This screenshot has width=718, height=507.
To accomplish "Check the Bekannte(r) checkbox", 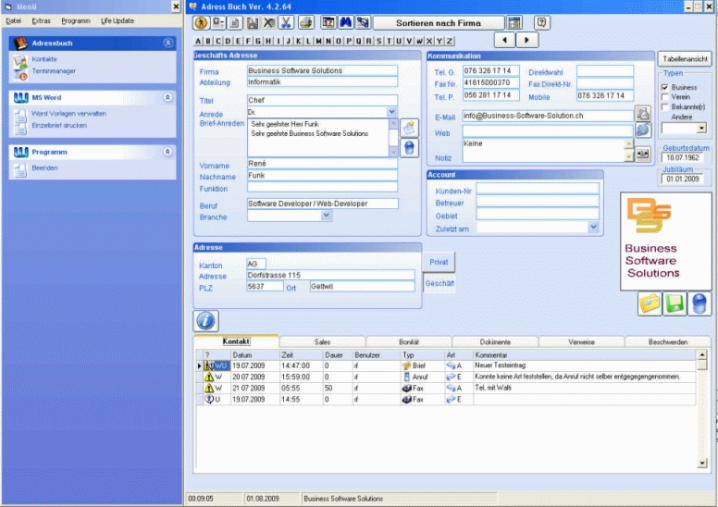I will pyautogui.click(x=666, y=105).
